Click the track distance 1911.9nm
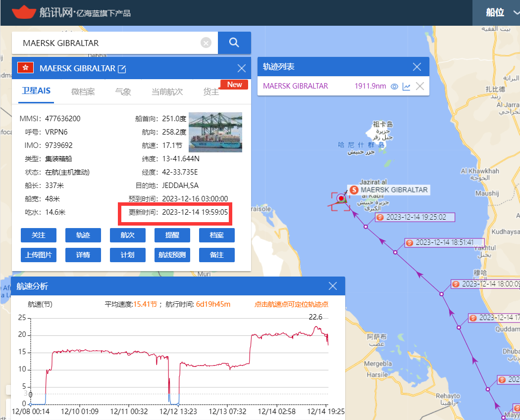The width and height of the screenshot is (520, 420). 370,86
